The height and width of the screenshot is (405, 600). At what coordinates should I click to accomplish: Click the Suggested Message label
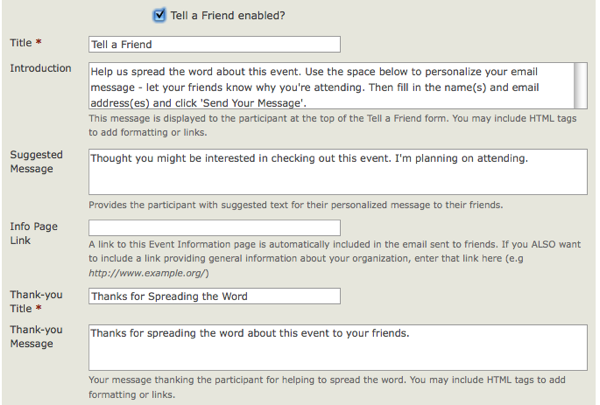(36, 163)
